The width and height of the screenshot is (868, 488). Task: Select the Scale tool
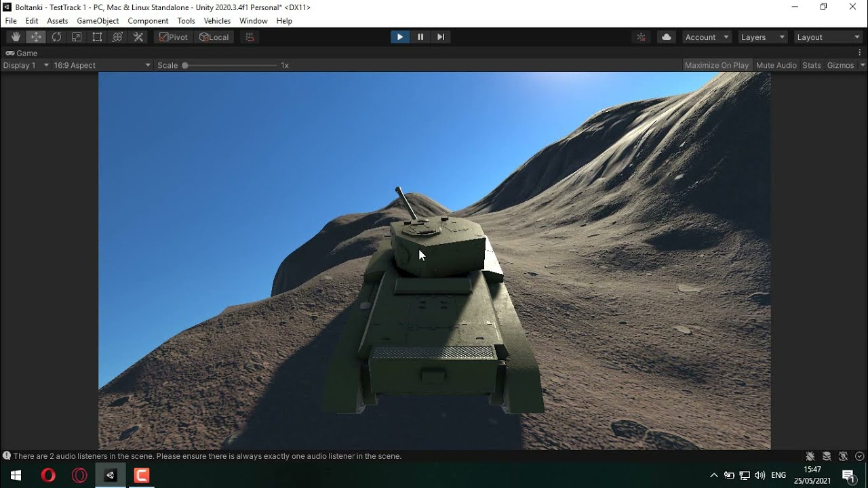tap(77, 37)
